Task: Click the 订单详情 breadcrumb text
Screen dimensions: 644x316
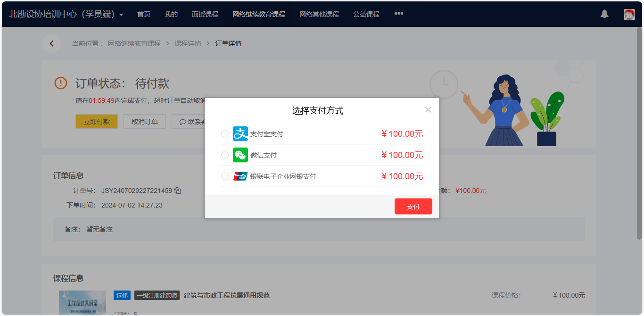Action: click(229, 43)
